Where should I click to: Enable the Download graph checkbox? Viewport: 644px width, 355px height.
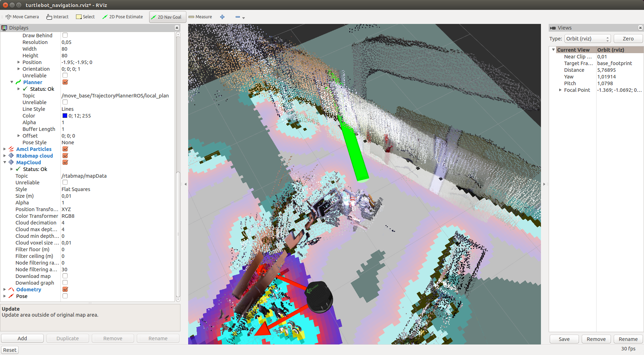click(65, 283)
